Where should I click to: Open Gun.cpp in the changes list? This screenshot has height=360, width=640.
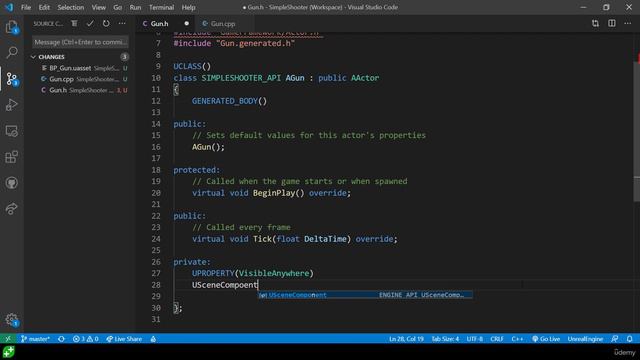[80, 79]
